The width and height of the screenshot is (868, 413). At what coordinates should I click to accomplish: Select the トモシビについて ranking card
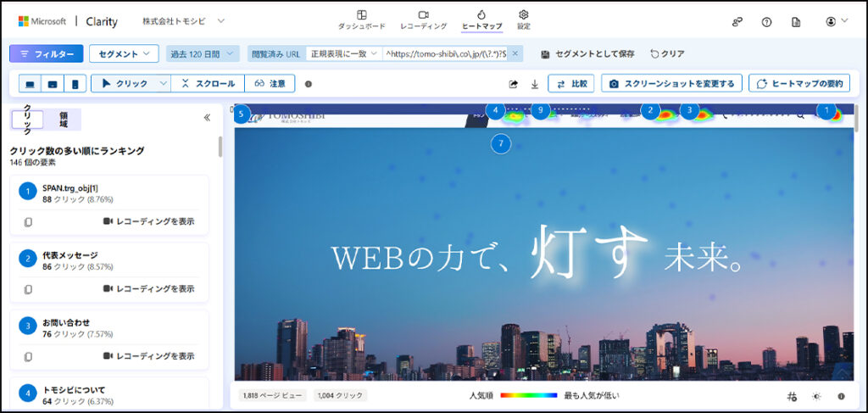109,394
